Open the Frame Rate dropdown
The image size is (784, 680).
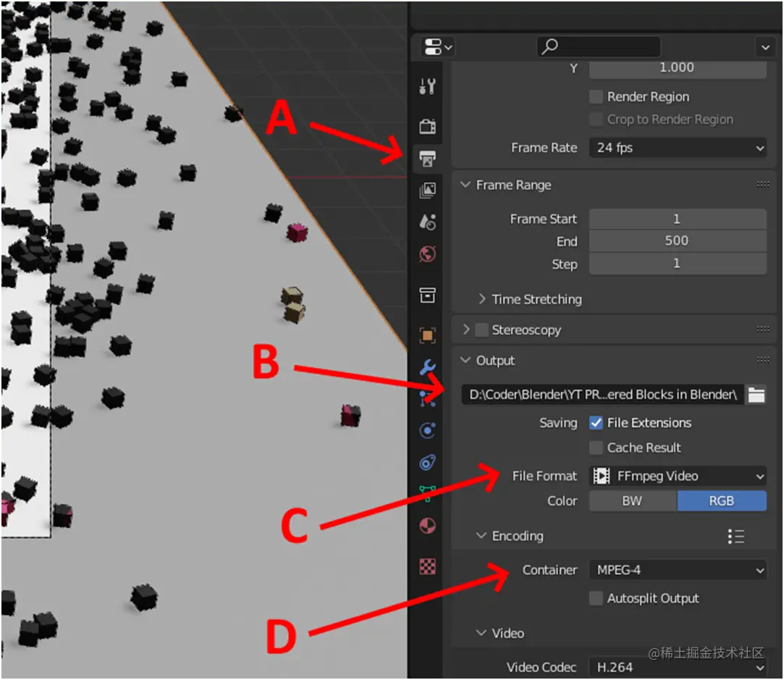pyautogui.click(x=678, y=148)
